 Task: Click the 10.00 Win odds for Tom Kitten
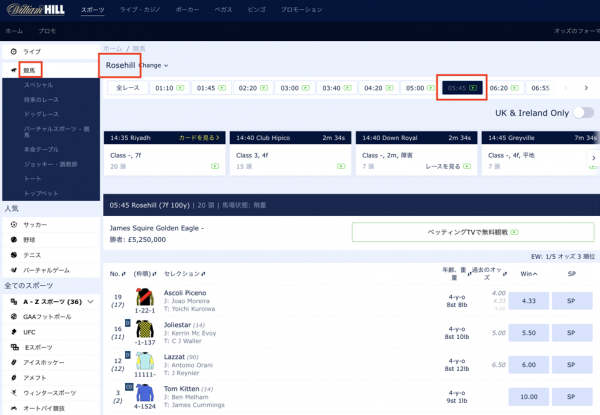tap(529, 397)
